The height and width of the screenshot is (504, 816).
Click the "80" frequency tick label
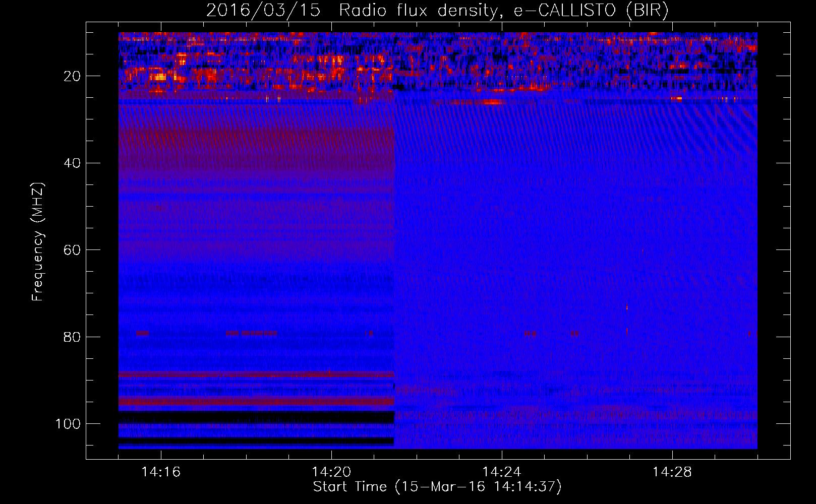pyautogui.click(x=73, y=337)
